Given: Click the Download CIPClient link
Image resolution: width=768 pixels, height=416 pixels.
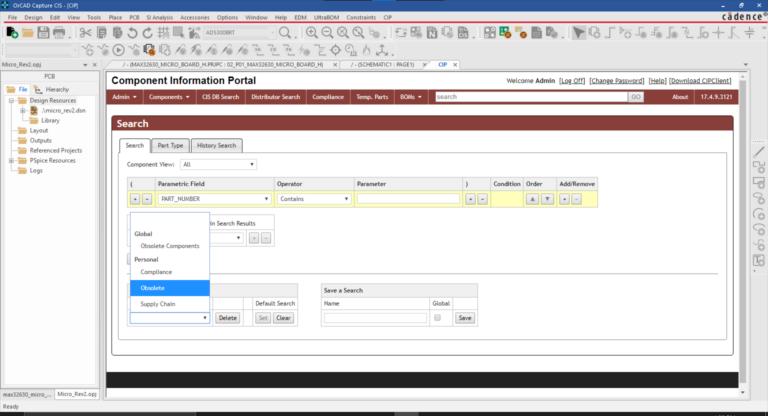Looking at the screenshot, I should (x=700, y=81).
